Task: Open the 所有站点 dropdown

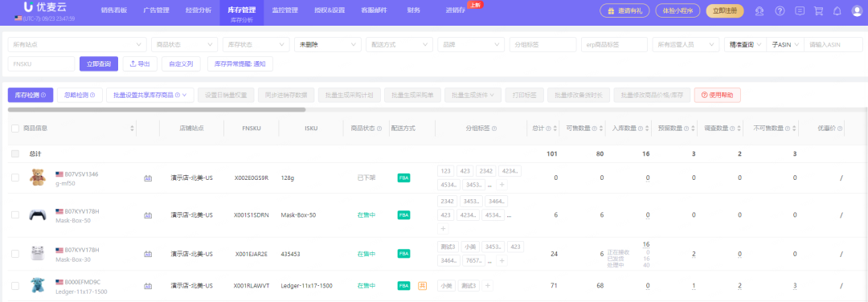Action: click(77, 44)
